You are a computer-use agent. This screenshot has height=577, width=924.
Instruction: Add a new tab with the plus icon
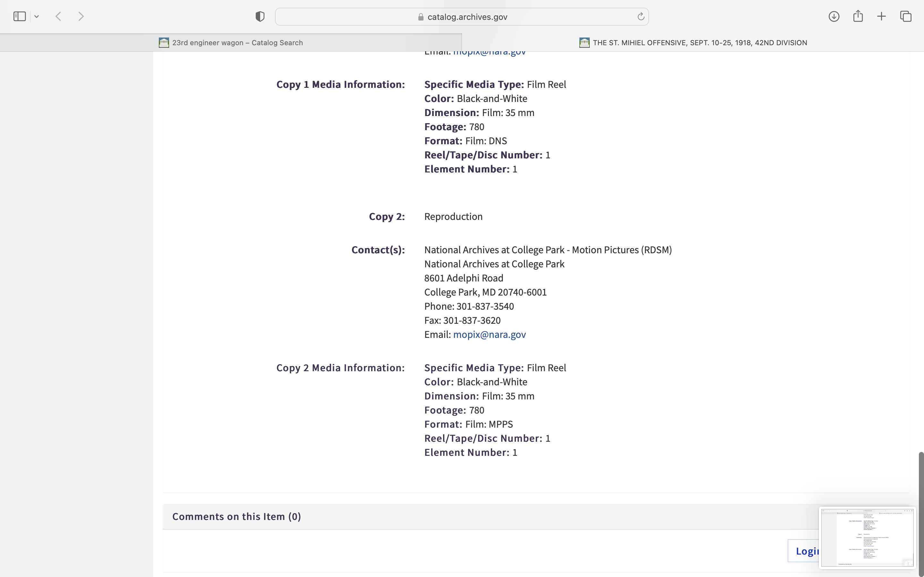[882, 16]
